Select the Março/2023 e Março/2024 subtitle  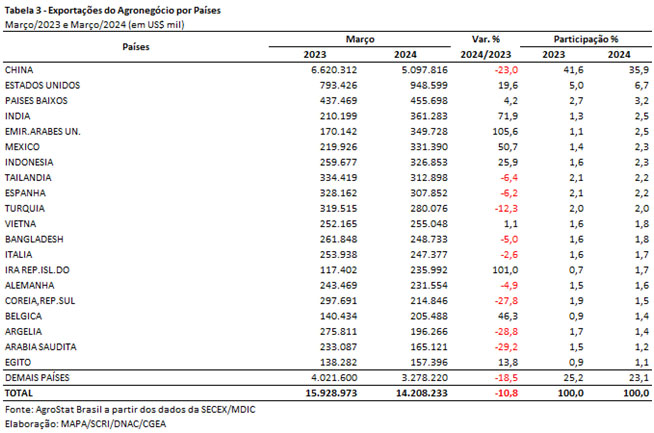tap(94, 25)
